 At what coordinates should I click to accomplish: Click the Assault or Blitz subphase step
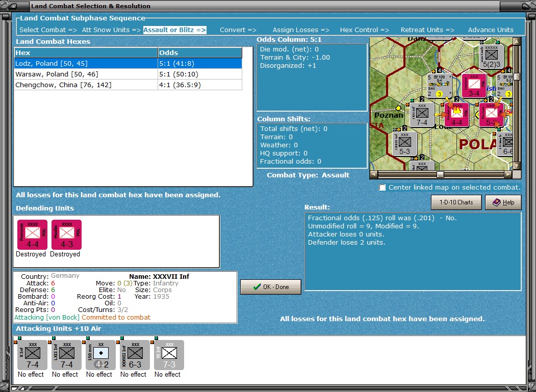(175, 30)
